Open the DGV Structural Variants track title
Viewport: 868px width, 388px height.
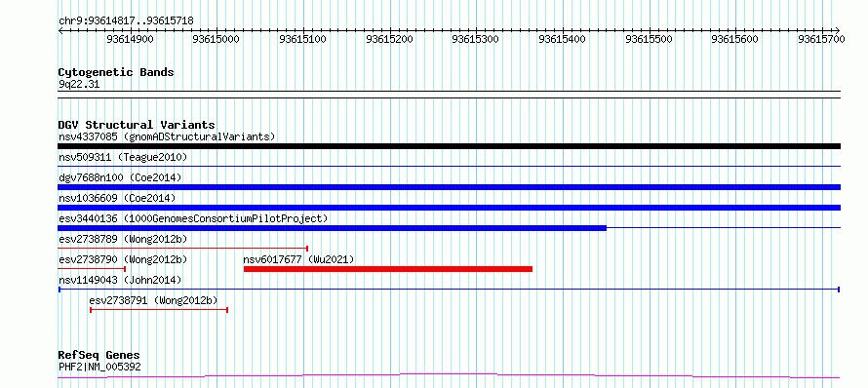pos(137,125)
